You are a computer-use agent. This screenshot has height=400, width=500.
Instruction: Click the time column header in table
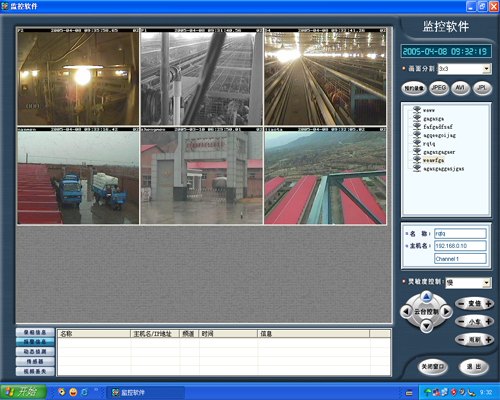click(228, 334)
